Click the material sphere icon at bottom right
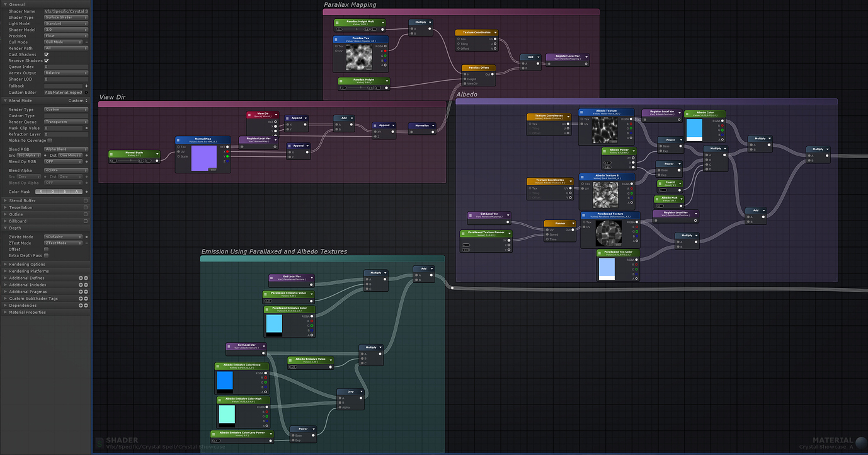The image size is (868, 455). click(860, 443)
